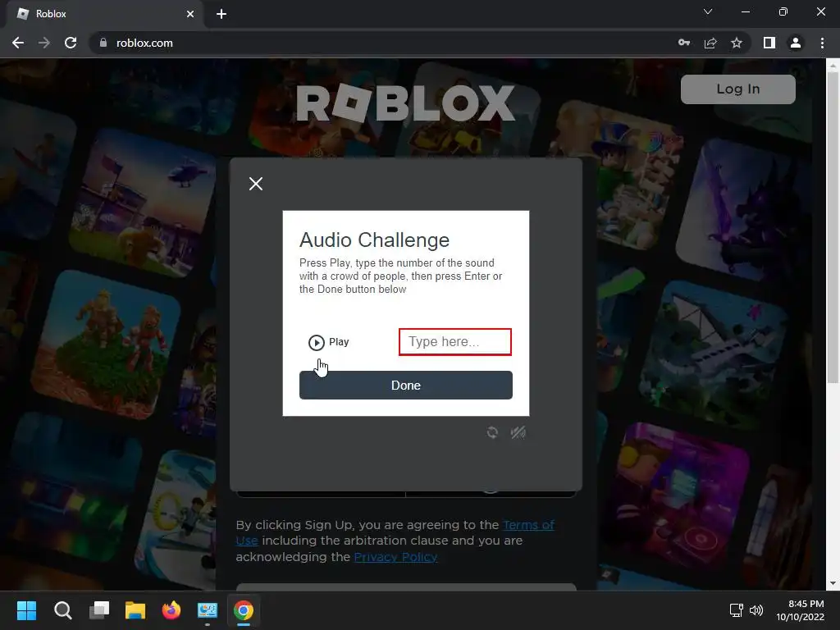Close the challenge dialog with X
The height and width of the screenshot is (630, 840).
[256, 184]
